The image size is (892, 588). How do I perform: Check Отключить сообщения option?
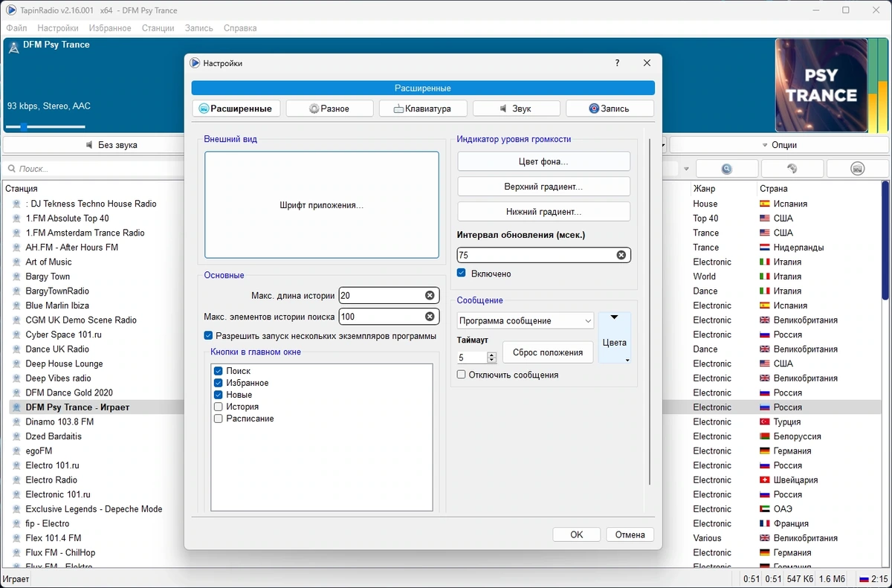pos(462,375)
